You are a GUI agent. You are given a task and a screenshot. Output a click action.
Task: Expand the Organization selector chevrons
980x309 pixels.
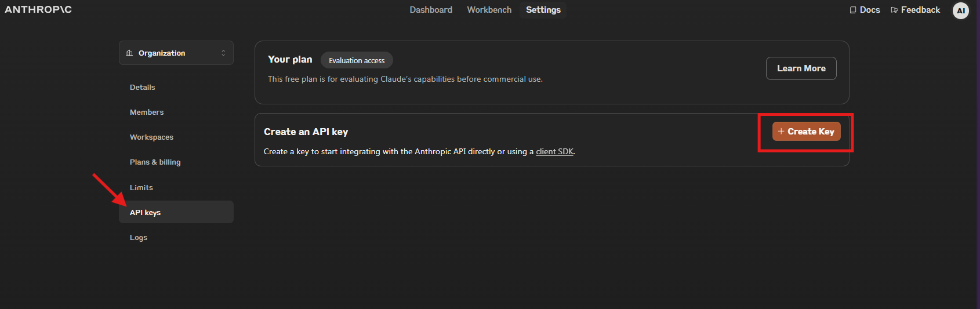(x=223, y=53)
